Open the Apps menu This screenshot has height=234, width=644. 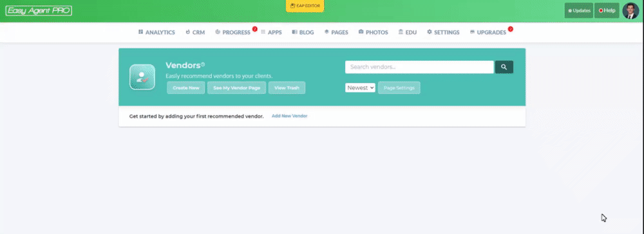tap(272, 32)
